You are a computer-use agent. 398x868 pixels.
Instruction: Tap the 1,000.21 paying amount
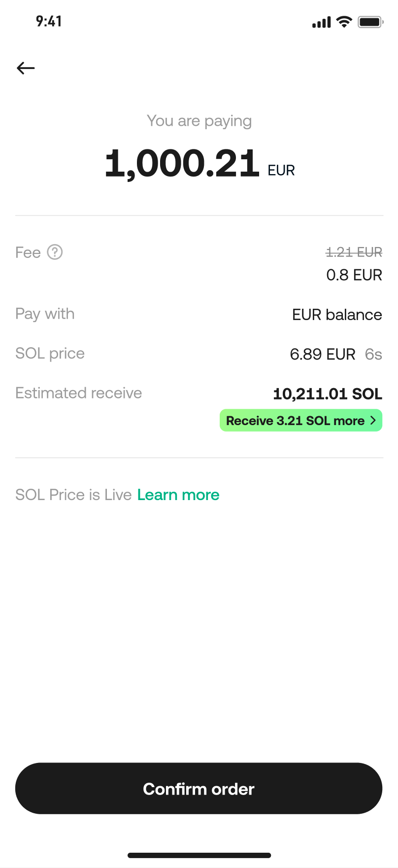182,164
